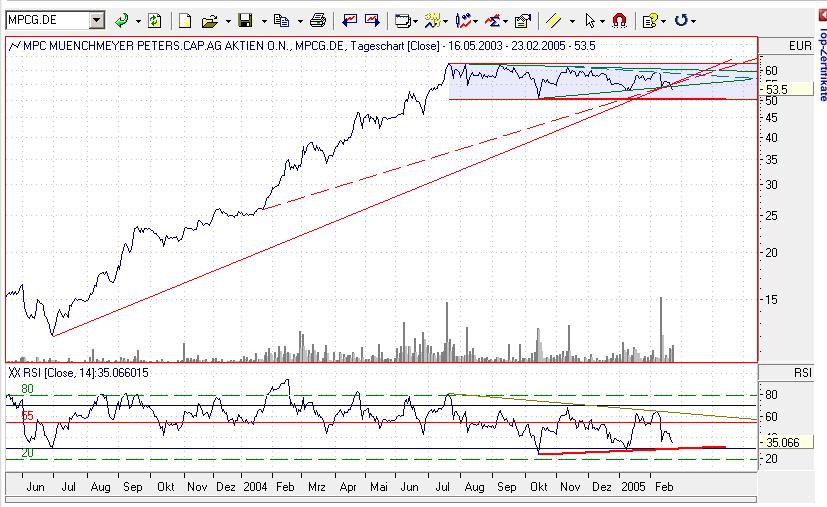827x507 pixels.
Task: Open chart properties icon
Action: tap(522, 21)
